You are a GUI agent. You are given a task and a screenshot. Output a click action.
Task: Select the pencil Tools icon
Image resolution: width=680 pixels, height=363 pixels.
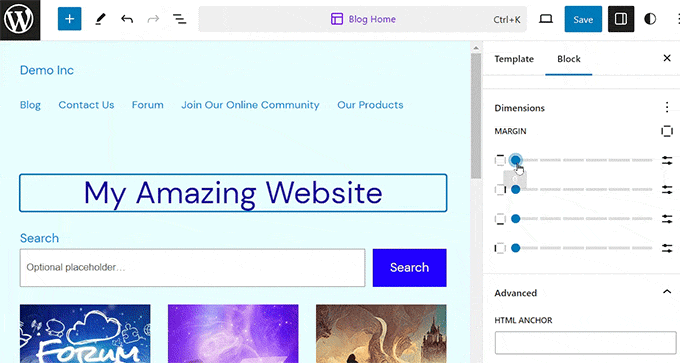coord(100,19)
